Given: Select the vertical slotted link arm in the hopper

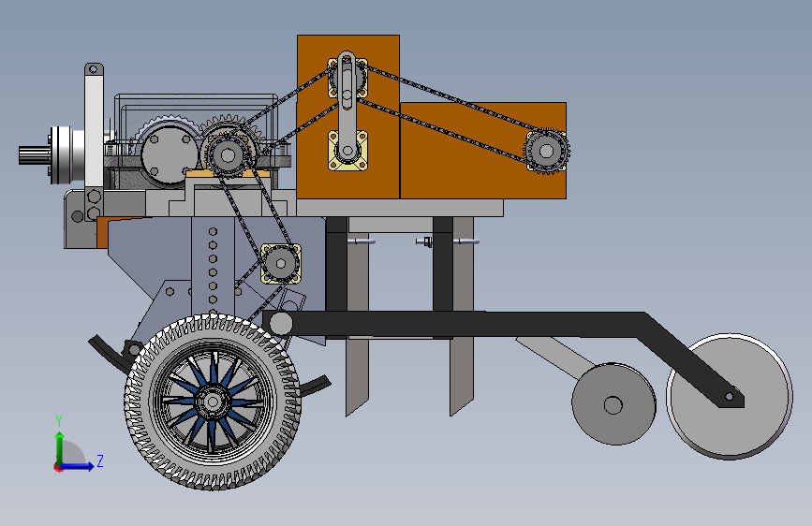Looking at the screenshot, I should pyautogui.click(x=347, y=105).
